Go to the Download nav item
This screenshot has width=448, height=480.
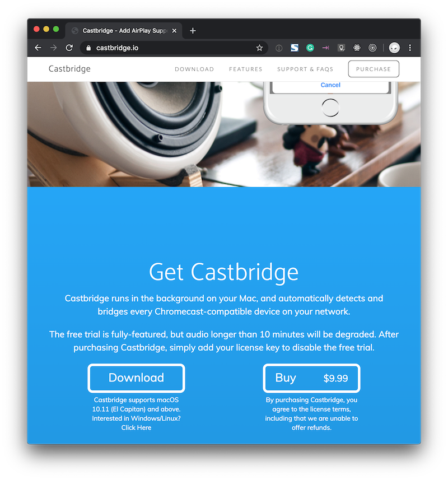tap(194, 69)
